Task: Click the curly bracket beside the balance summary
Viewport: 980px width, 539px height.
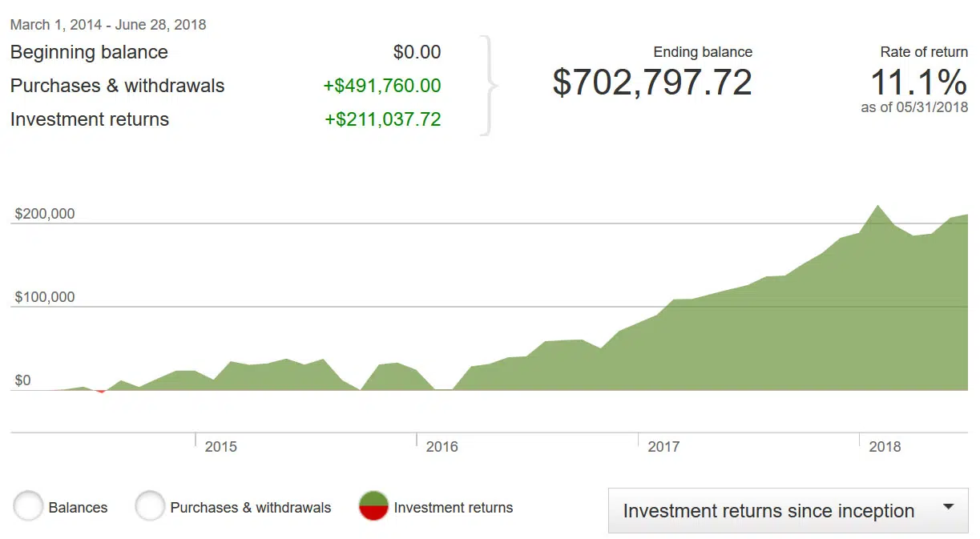Action: pos(490,86)
